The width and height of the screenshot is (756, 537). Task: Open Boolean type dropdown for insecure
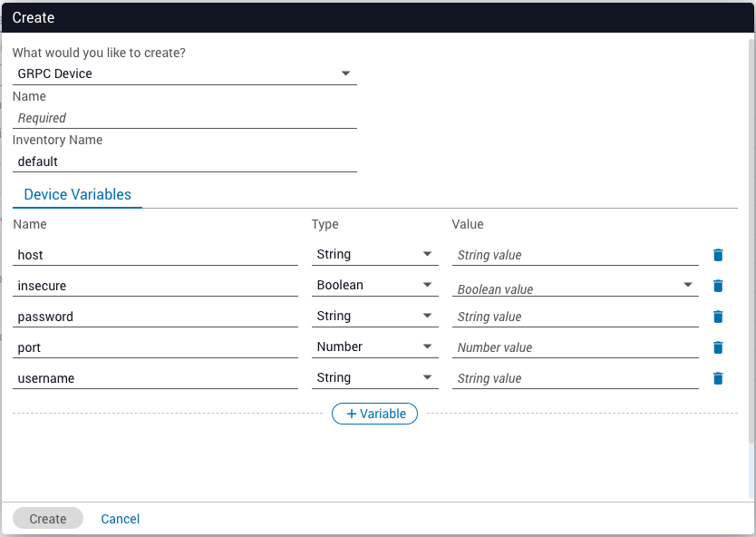(375, 286)
